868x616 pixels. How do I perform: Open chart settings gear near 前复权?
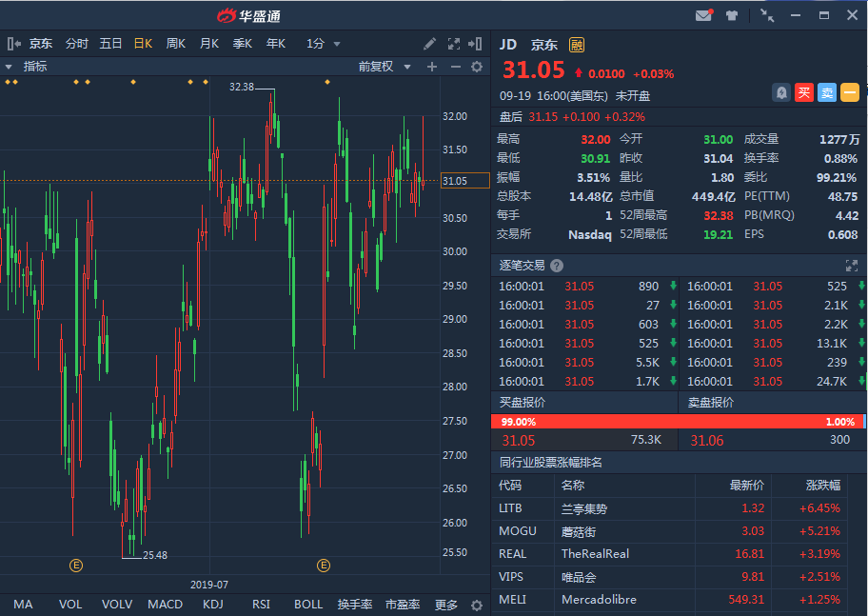(x=477, y=67)
